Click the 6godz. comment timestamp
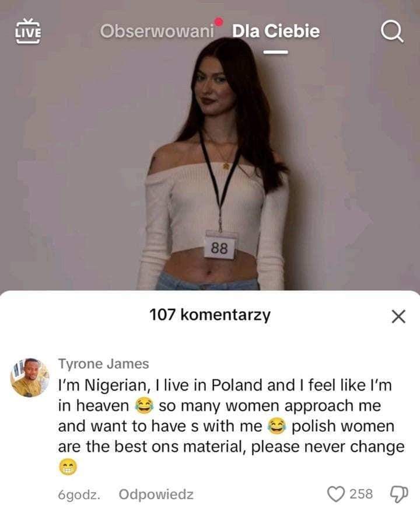The image size is (420, 512). tap(79, 494)
